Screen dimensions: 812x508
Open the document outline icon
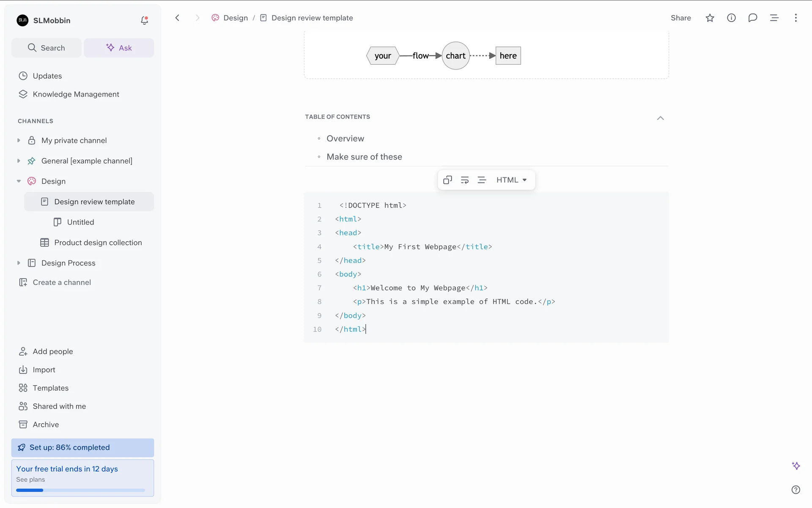[x=774, y=18]
